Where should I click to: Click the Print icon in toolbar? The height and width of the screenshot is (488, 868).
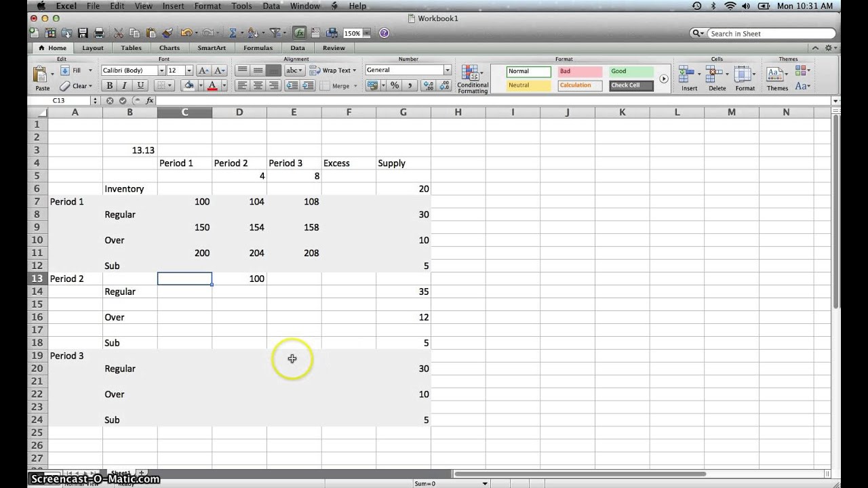(x=99, y=33)
